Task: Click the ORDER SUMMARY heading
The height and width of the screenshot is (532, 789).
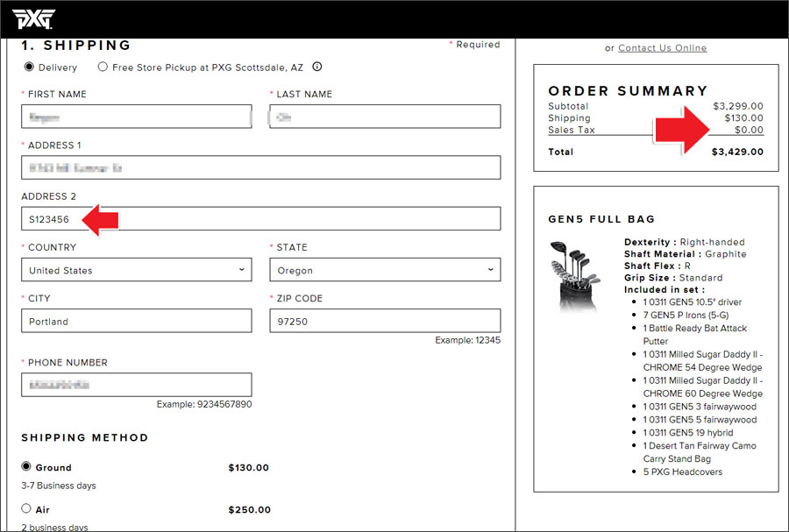Action: [x=628, y=90]
